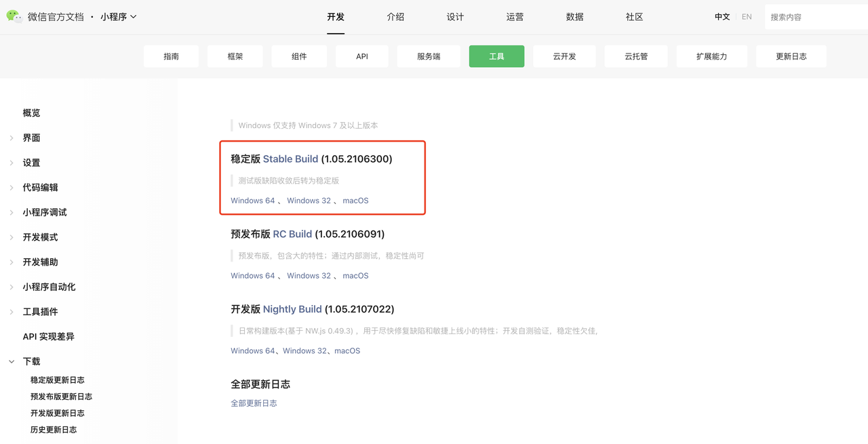Download RC Build Windows 64

(x=253, y=276)
